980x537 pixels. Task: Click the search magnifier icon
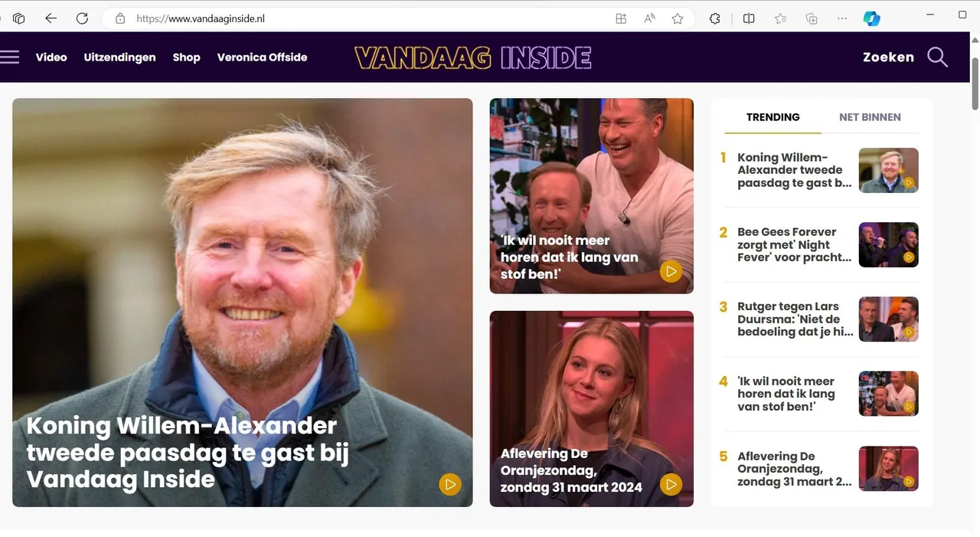click(x=938, y=57)
